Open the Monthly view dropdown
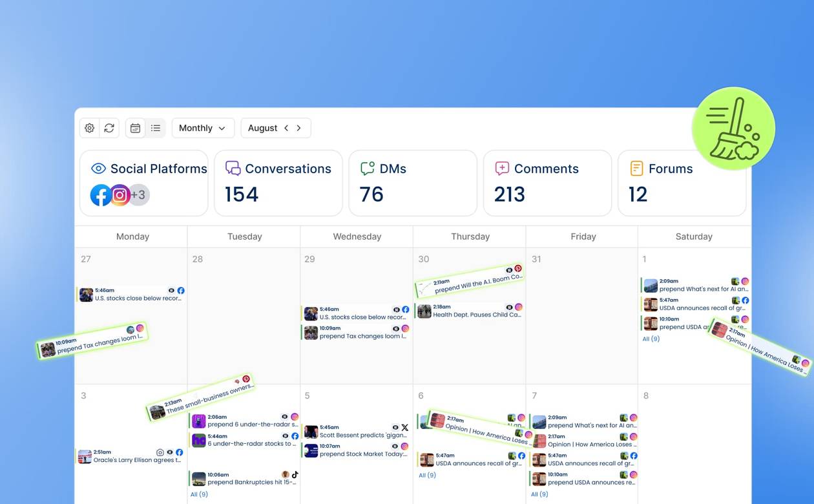This screenshot has height=504, width=814. point(203,128)
